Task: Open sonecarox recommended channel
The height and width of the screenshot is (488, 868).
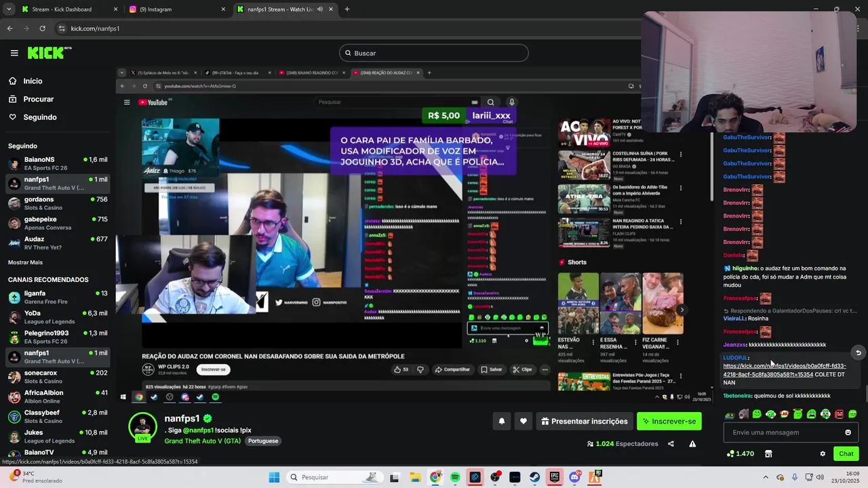Action: tap(58, 377)
